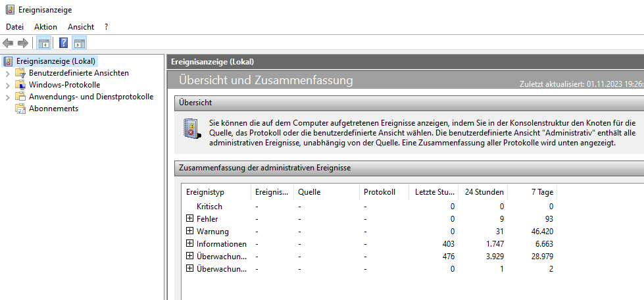Click the Benutzerdefinierte Ansichten folder icon

(20, 73)
